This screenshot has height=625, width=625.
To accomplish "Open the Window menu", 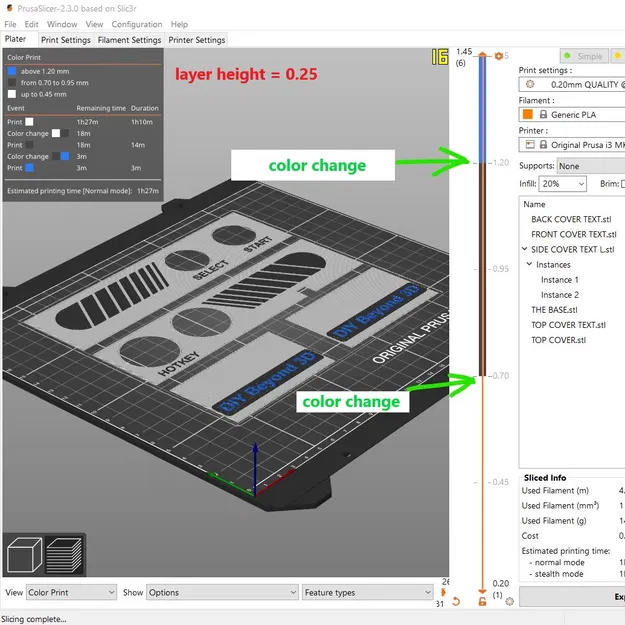I will point(62,24).
